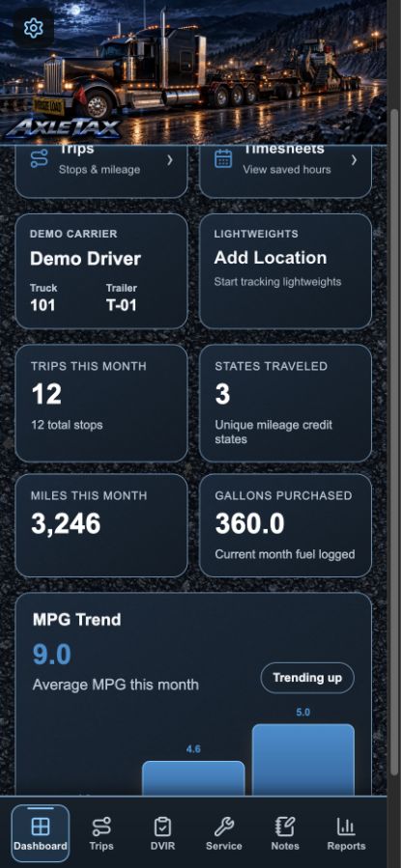Click the 4.6 MPG chart bar
This screenshot has height=868, width=401.
[193, 778]
